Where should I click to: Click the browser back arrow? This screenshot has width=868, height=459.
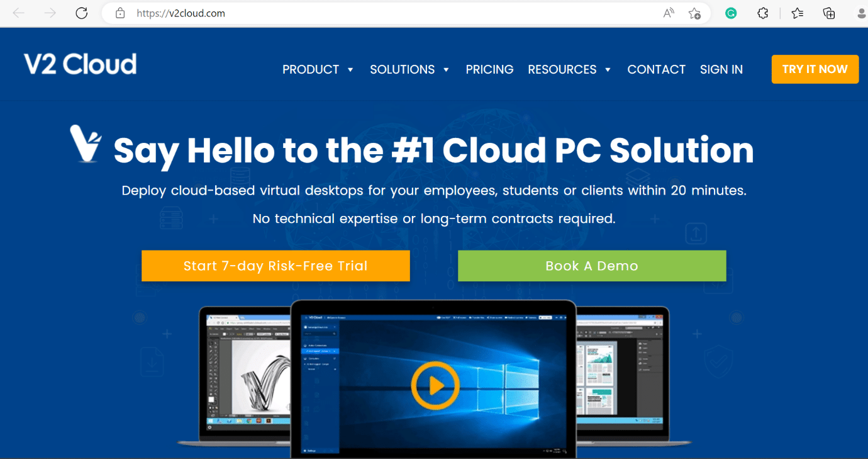(19, 13)
